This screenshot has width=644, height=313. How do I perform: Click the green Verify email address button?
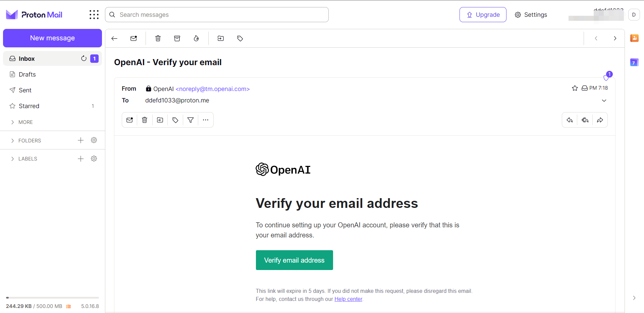294,260
